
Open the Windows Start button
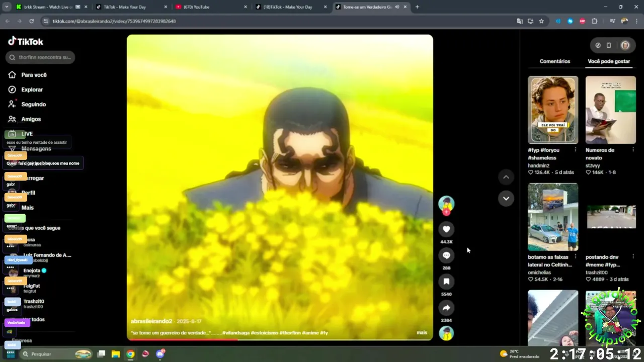pyautogui.click(x=10, y=354)
